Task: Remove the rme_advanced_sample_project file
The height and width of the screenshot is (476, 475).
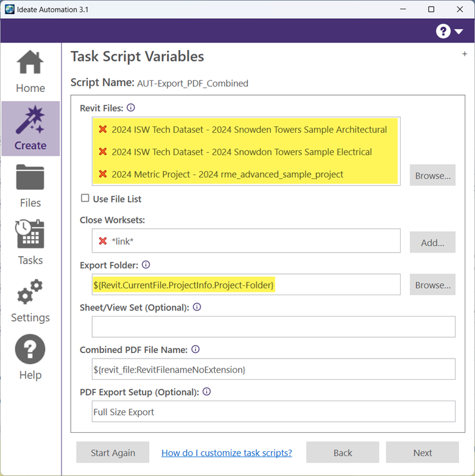Action: tap(103, 174)
